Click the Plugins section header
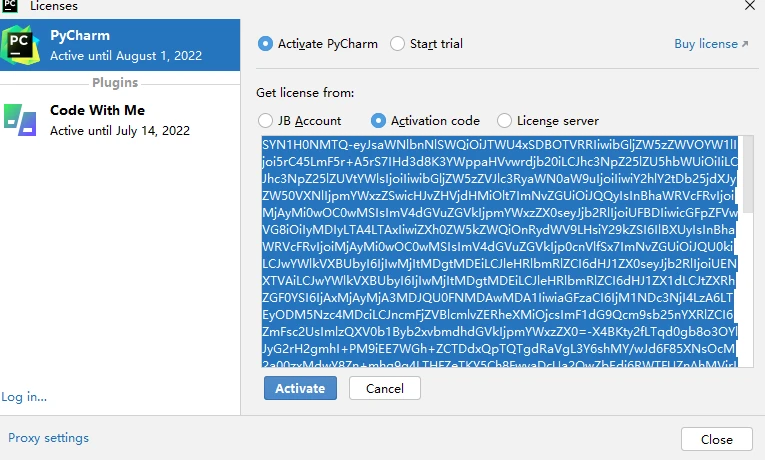The height and width of the screenshot is (460, 765). coord(120,83)
